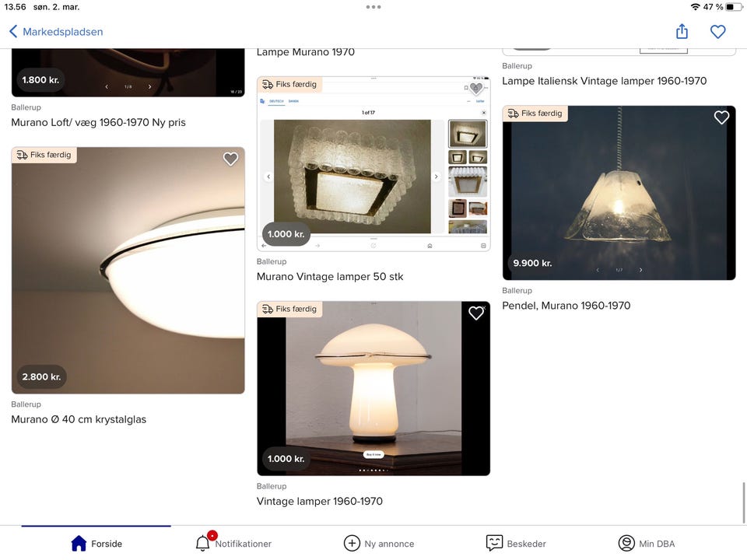This screenshot has width=747, height=560.
Task: Open favorites via heart icon in top toolbar
Action: [717, 31]
